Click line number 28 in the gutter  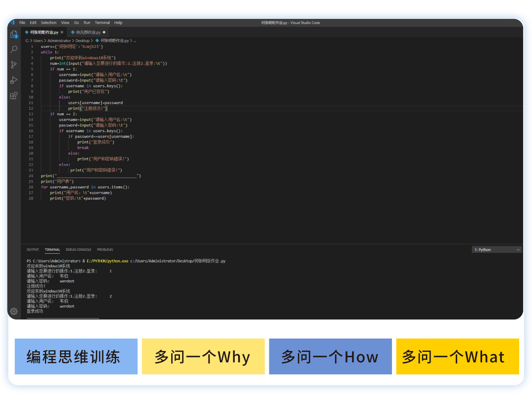coord(31,198)
